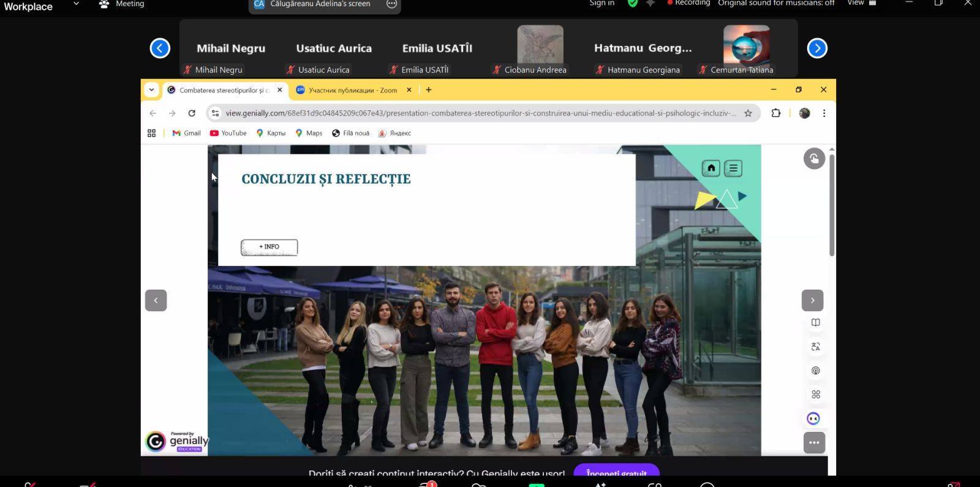The image size is (980, 487).
Task: Switch to the Zoom participant tab
Action: pyautogui.click(x=352, y=90)
